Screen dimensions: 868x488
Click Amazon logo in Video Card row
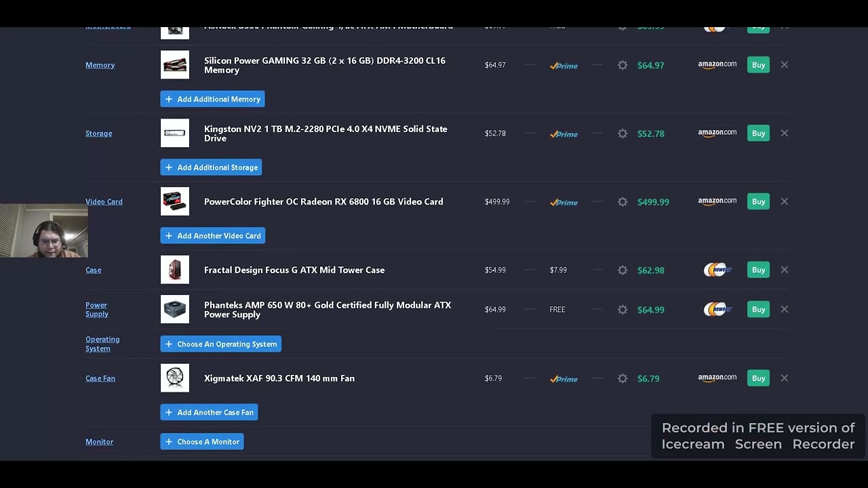point(717,201)
